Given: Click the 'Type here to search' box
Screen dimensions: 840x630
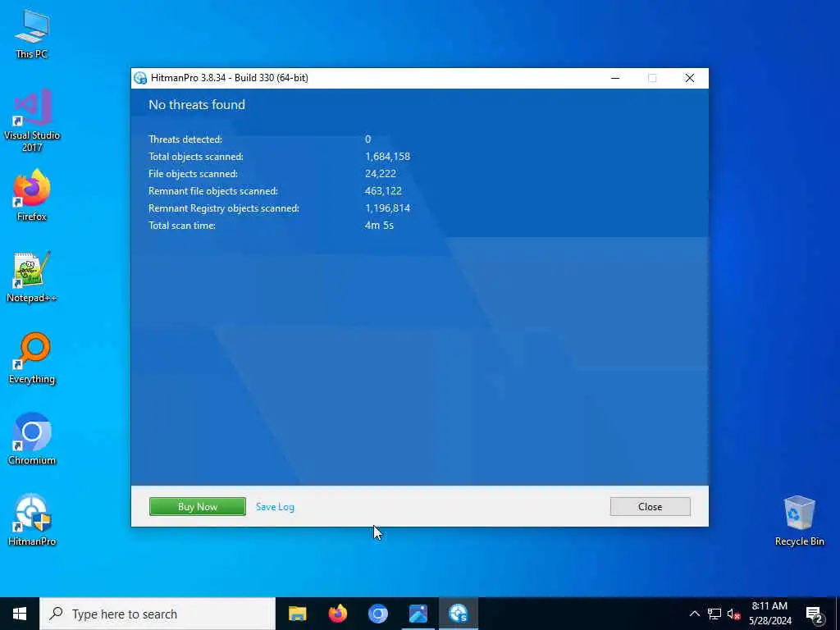Looking at the screenshot, I should 157,614.
